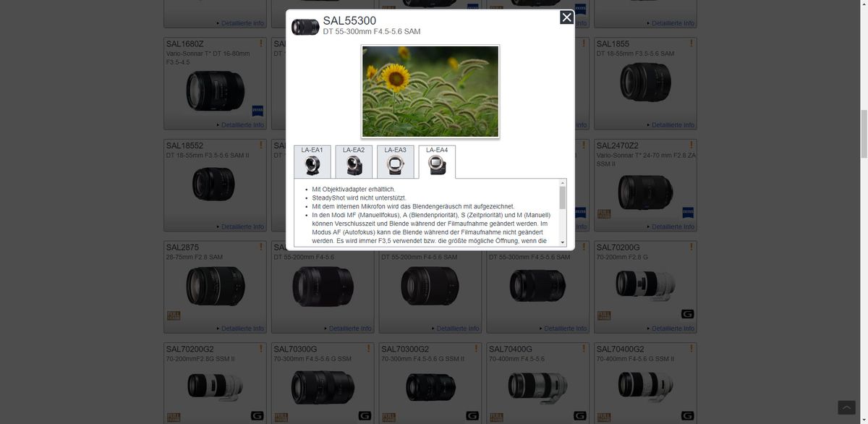Screen dimensions: 868x424
Task: Switch to the LA-EA2 adapter tab
Action: tap(354, 162)
